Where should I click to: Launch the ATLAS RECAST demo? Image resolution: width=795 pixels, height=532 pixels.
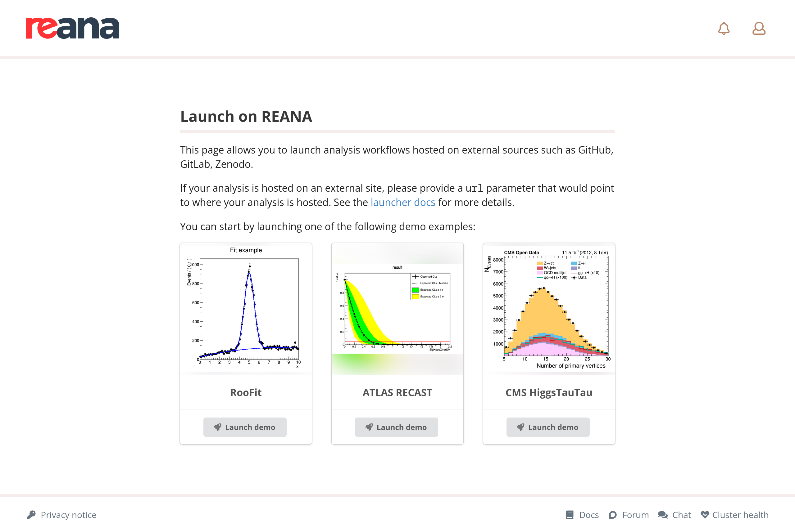coord(396,427)
